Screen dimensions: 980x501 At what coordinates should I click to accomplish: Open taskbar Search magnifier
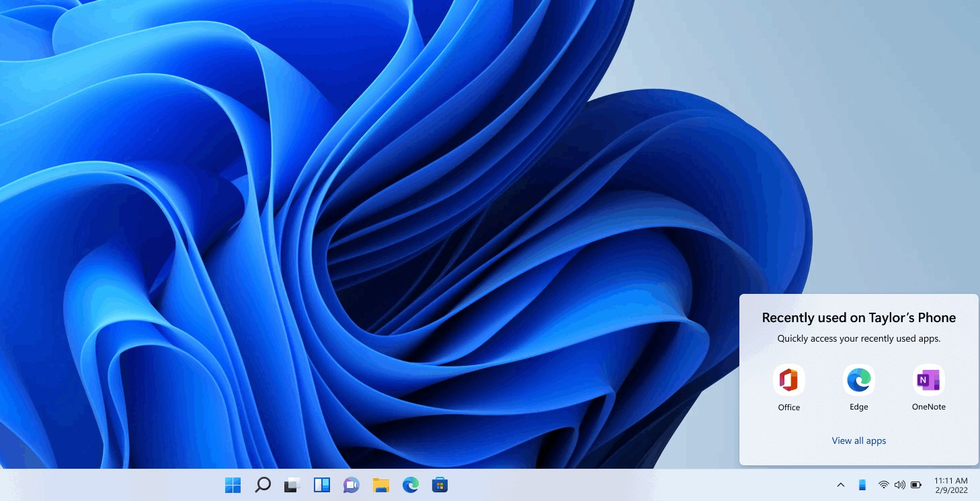263,485
